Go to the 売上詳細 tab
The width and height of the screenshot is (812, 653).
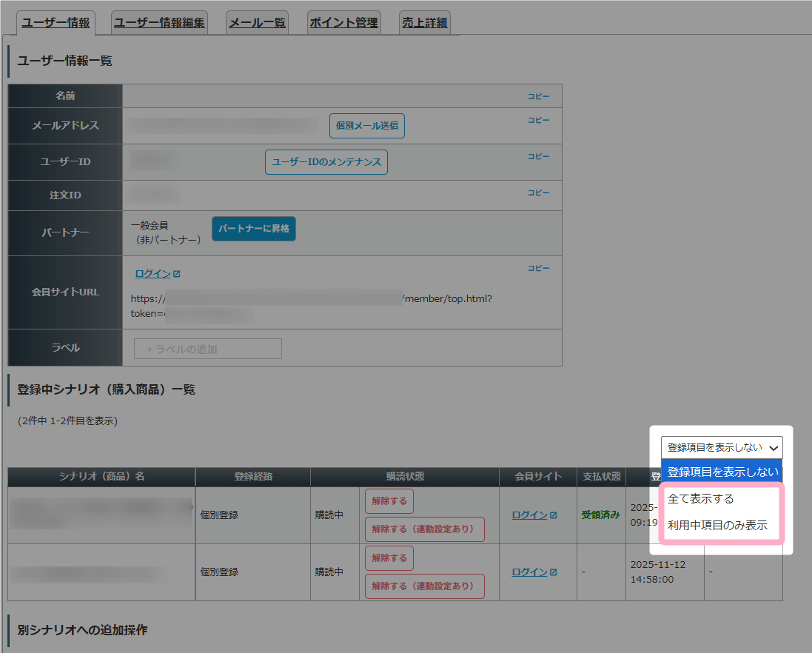[424, 23]
